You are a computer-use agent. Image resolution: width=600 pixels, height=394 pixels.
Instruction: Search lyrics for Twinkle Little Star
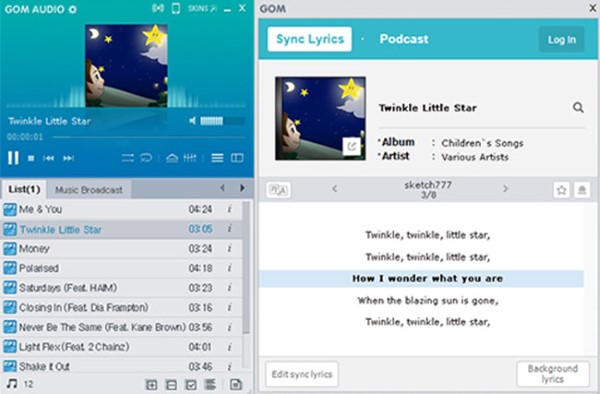578,107
